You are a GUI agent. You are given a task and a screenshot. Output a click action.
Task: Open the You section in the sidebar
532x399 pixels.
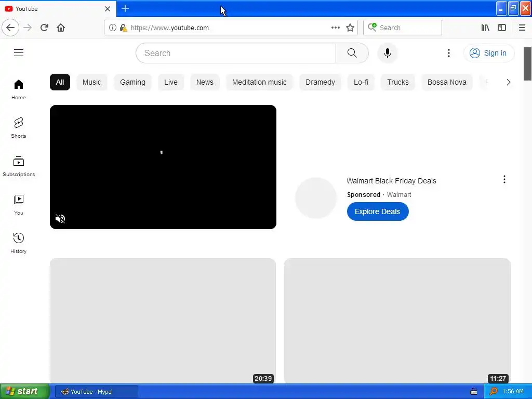[x=19, y=205]
